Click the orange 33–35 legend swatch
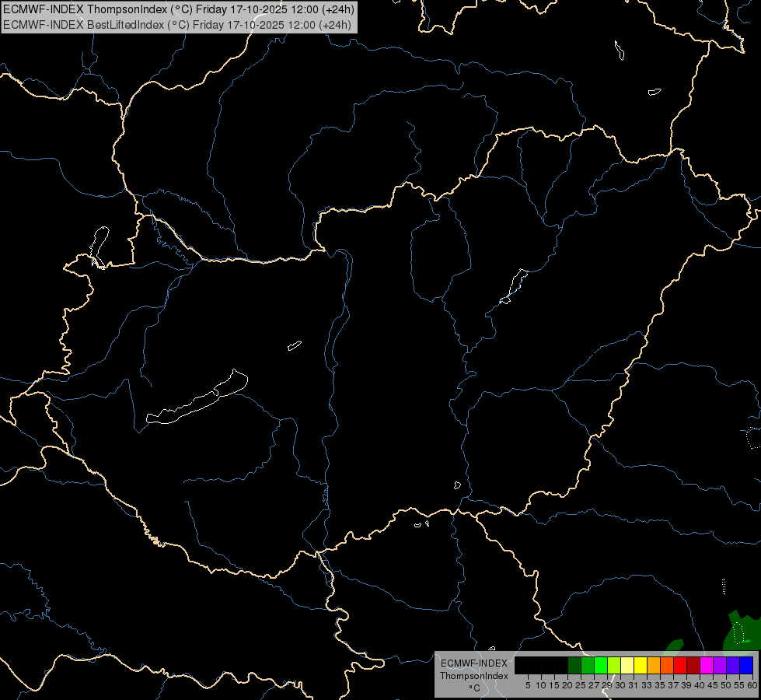 pos(653,666)
